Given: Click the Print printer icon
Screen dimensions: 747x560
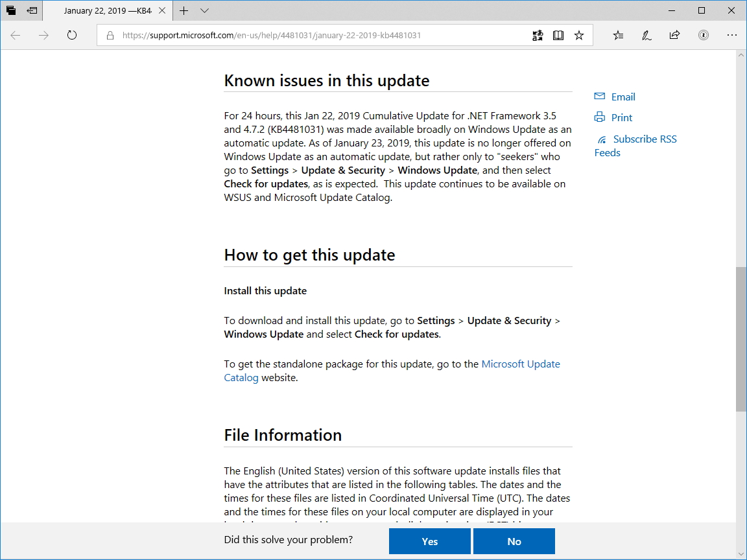Looking at the screenshot, I should 599,117.
